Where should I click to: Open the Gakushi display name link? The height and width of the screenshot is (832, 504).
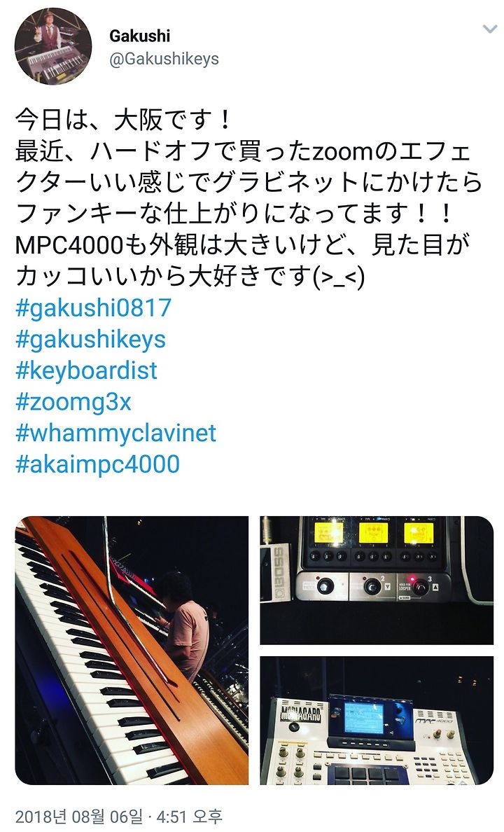pos(139,36)
